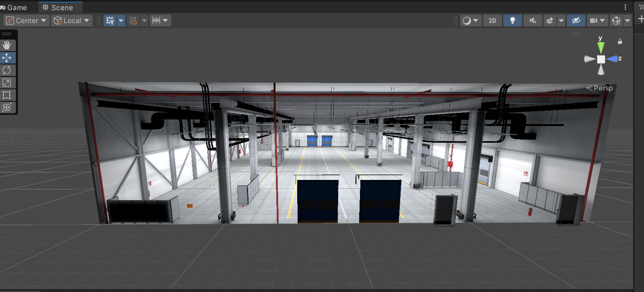Open the Center pivot dropdown
The height and width of the screenshot is (292, 644).
(x=27, y=21)
